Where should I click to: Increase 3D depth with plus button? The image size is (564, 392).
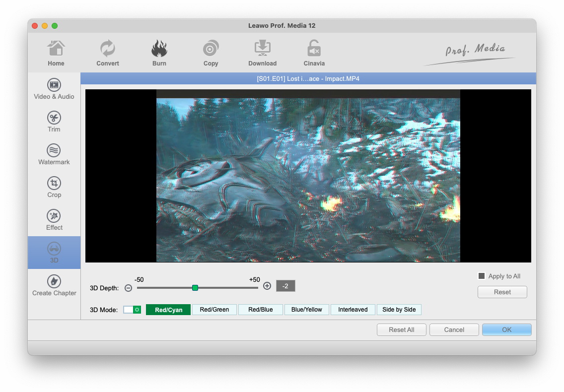coord(267,286)
